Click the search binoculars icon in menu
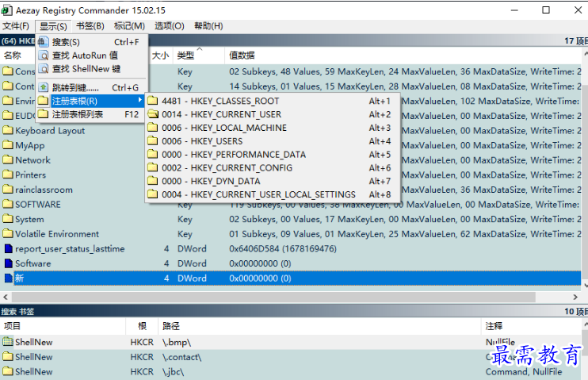588x380 pixels. [x=44, y=42]
